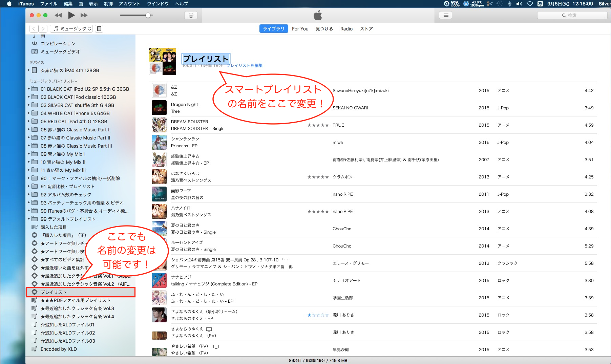Viewport: 611px width, 364px height.
Task: Open the ★★★PDFファイル用プレイリスト playlist
Action: tap(76, 300)
